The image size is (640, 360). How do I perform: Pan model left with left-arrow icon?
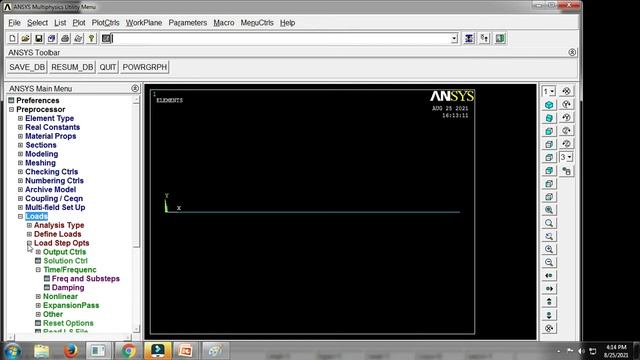[x=549, y=276]
